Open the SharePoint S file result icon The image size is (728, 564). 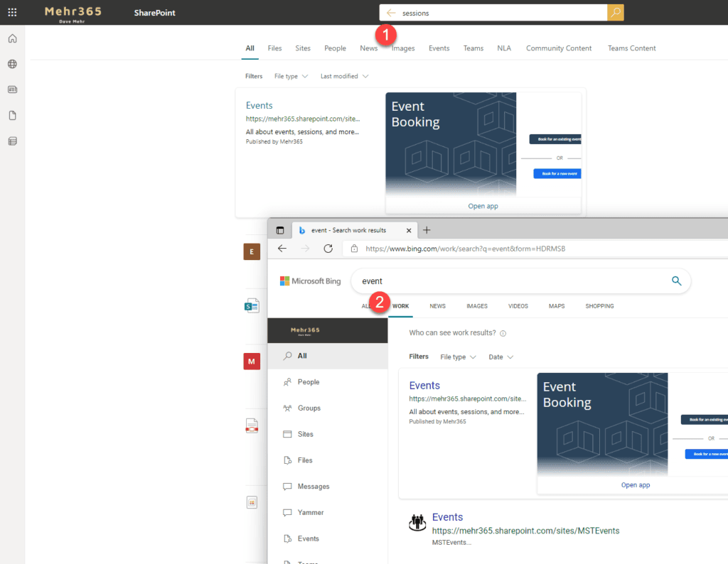pyautogui.click(x=252, y=305)
